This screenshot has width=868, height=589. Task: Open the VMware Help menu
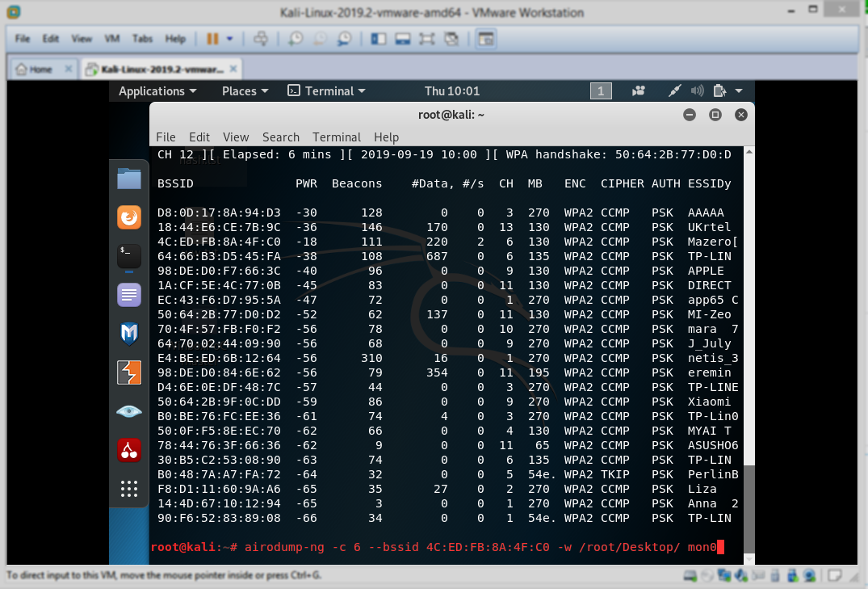175,39
